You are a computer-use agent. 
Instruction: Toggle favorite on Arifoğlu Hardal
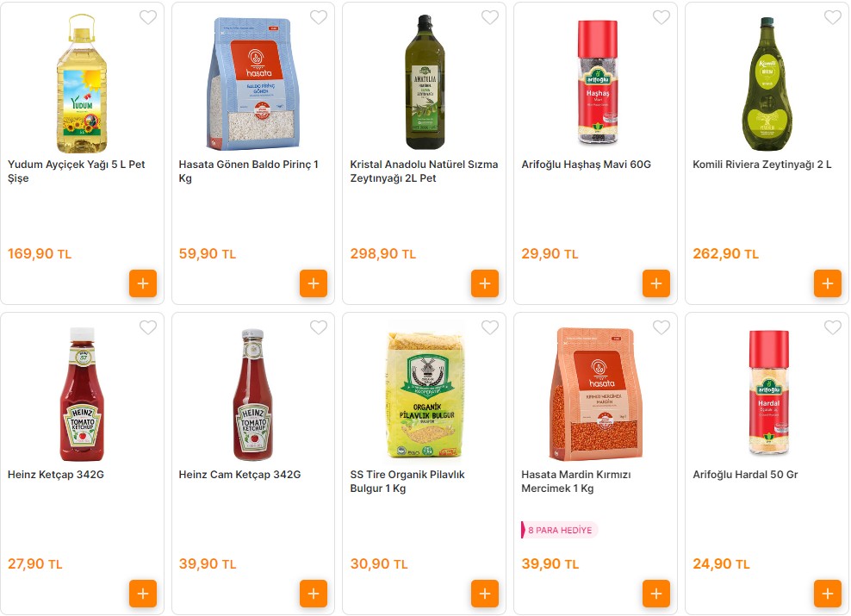coord(833,327)
